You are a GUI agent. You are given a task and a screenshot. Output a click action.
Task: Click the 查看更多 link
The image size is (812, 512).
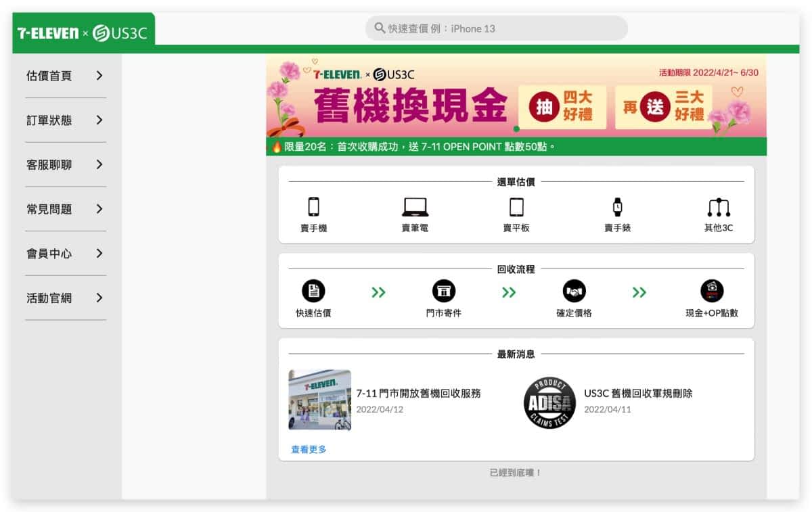click(309, 449)
